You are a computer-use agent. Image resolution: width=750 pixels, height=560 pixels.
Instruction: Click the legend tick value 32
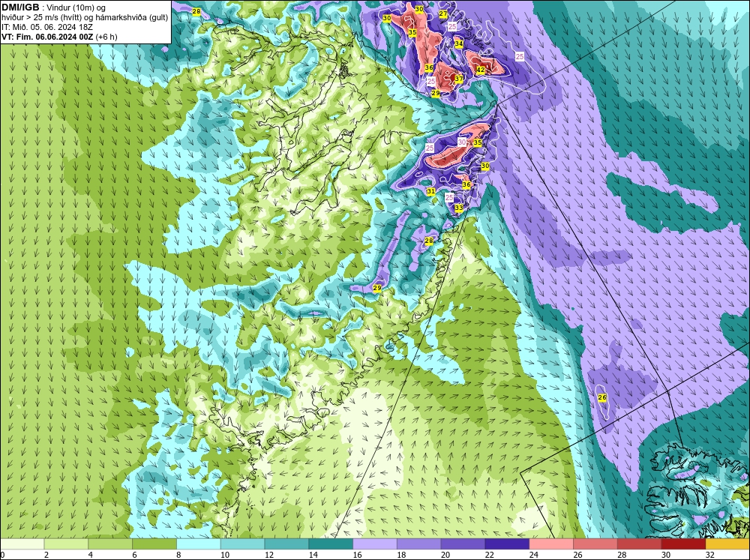coord(709,555)
